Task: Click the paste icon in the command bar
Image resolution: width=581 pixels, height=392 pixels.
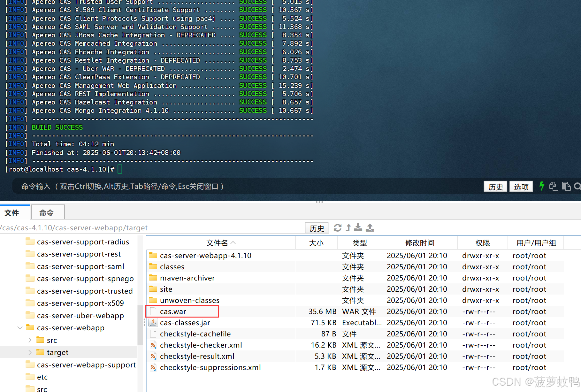Action: tap(566, 186)
